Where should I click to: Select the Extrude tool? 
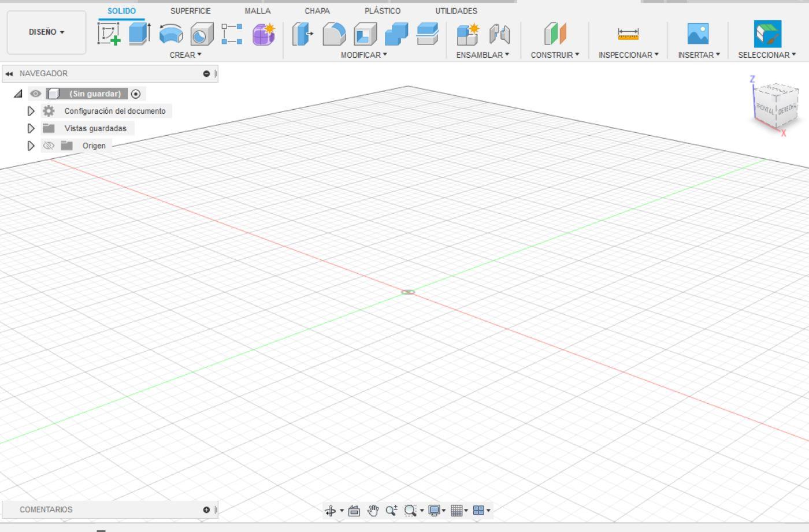coord(139,34)
